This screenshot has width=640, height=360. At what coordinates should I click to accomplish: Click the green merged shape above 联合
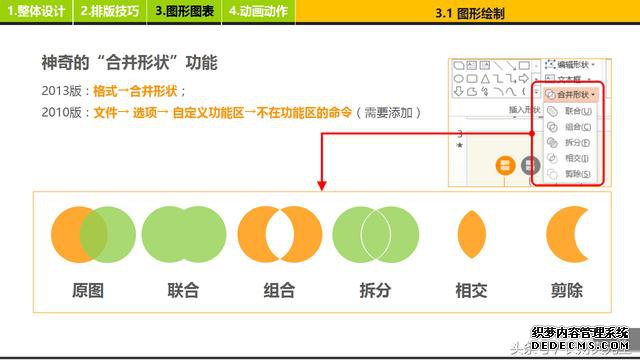pos(184,234)
